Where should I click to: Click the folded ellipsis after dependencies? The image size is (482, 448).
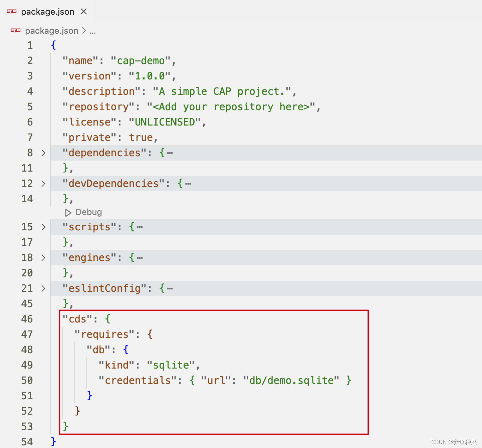point(170,153)
